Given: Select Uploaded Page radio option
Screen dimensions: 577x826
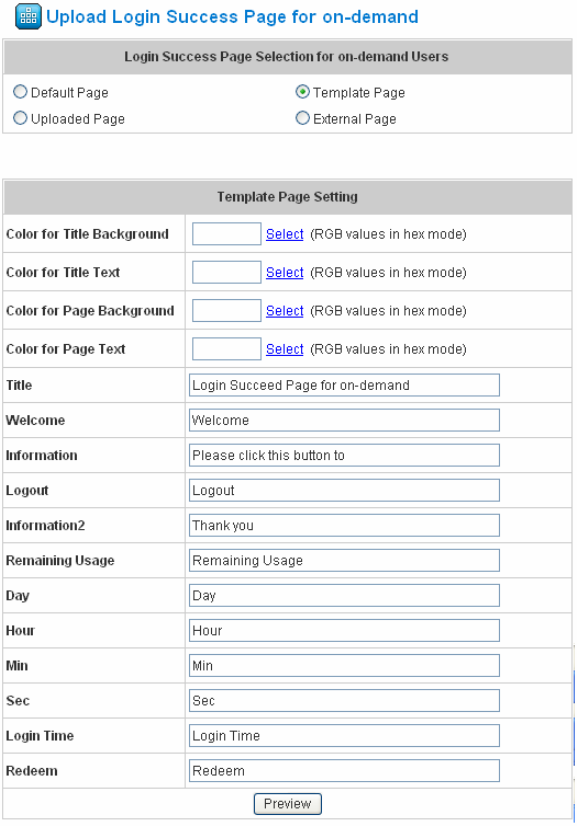Looking at the screenshot, I should point(20,118).
